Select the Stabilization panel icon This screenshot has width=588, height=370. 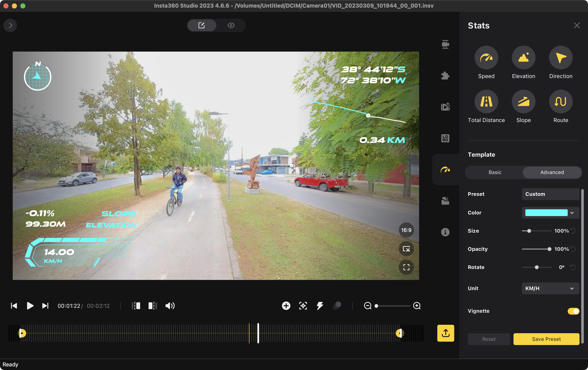coord(445,44)
